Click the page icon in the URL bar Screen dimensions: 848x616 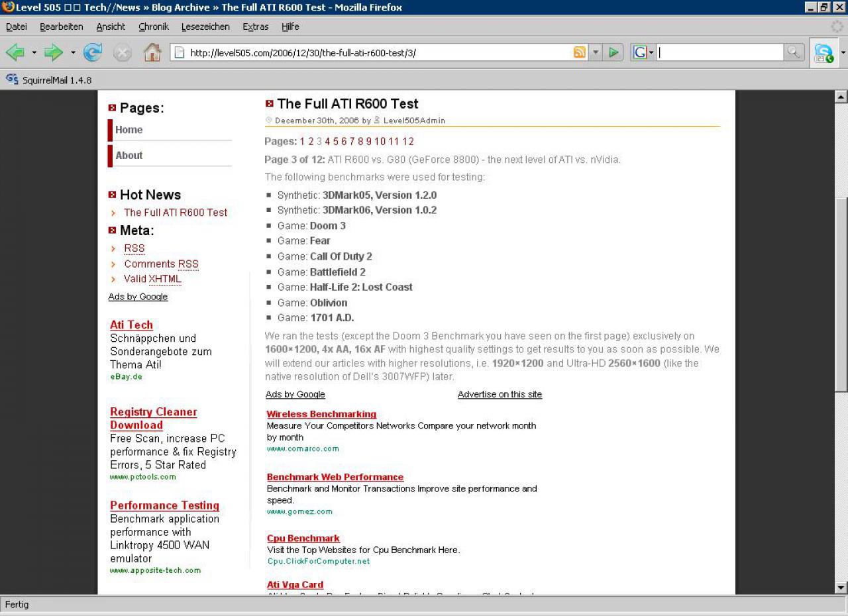pos(178,52)
